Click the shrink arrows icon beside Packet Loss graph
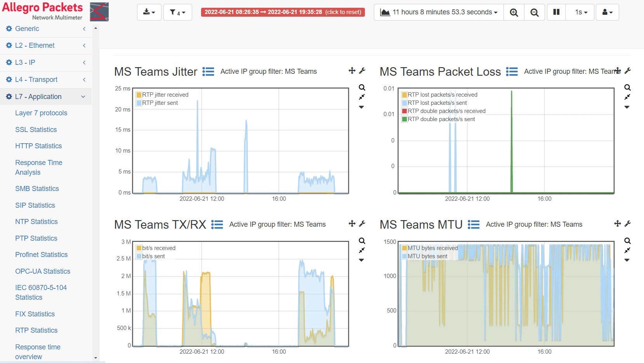This screenshot has height=363, width=644. point(627,97)
